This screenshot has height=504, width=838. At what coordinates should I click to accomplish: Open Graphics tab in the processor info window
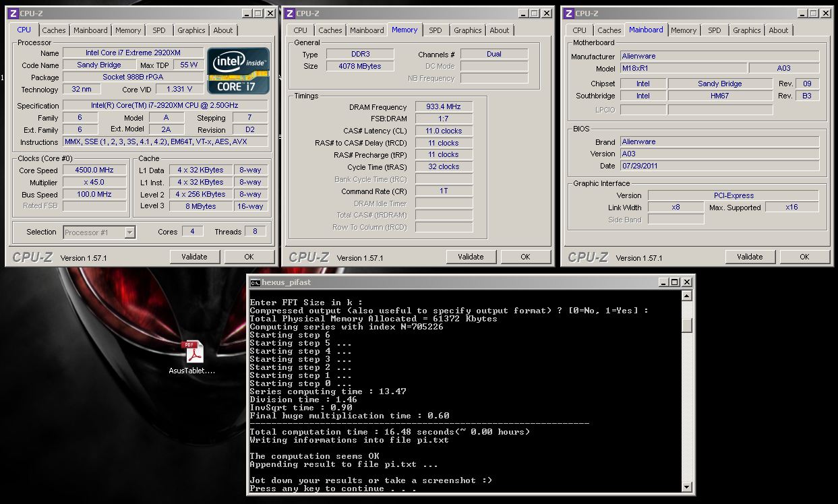coord(191,30)
